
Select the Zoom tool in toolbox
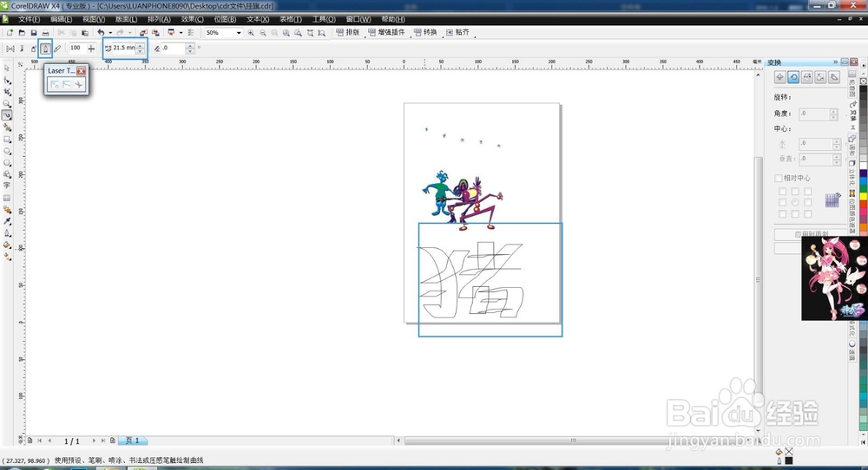7,103
